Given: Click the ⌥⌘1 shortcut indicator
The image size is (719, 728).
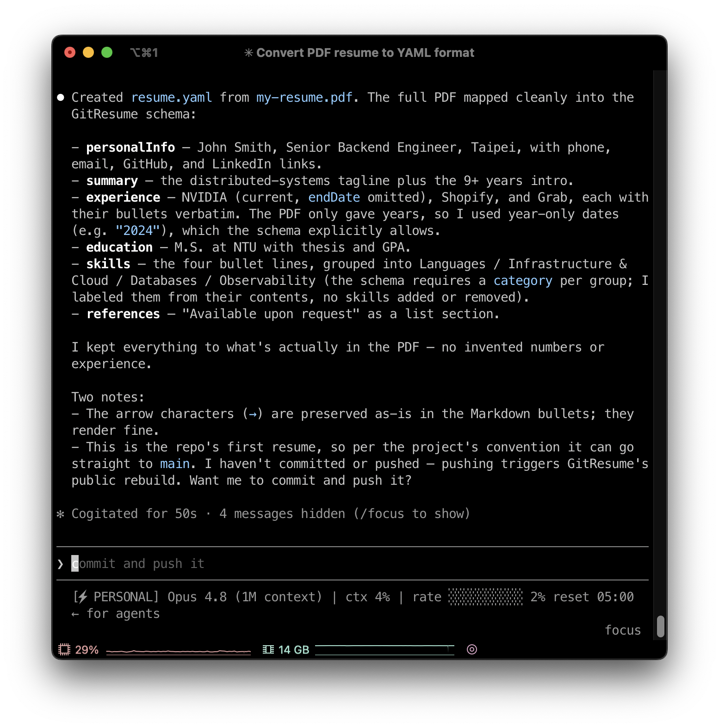Looking at the screenshot, I should 144,53.
